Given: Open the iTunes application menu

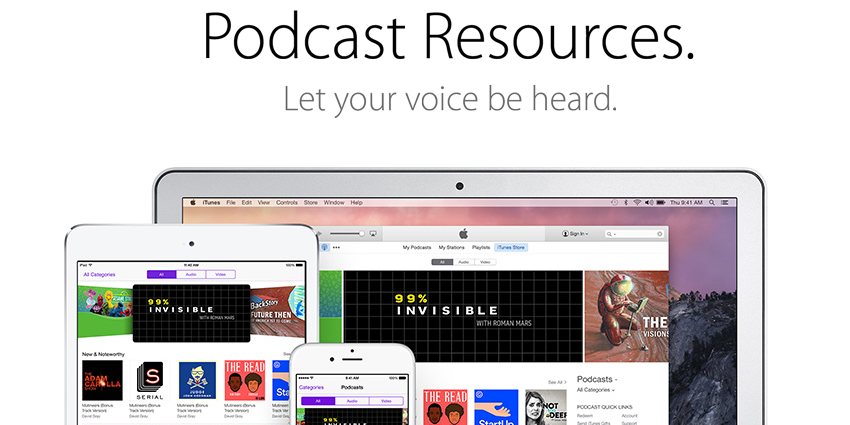Looking at the screenshot, I should tap(211, 203).
